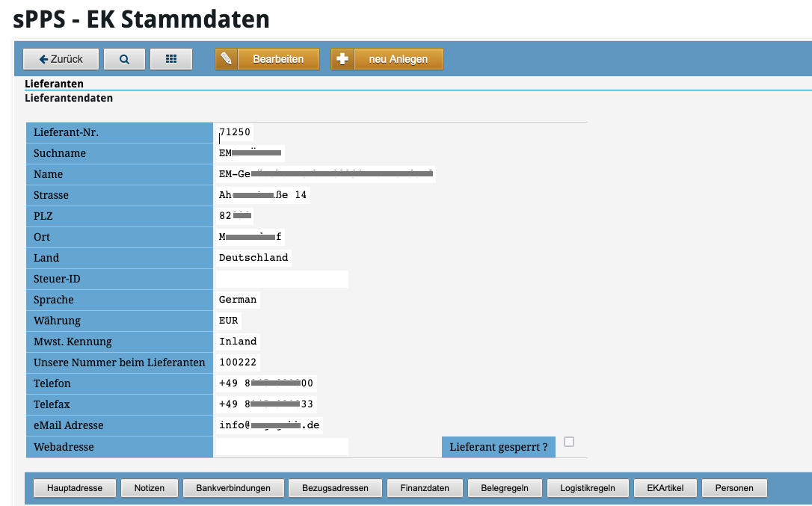This screenshot has width=812, height=506.
Task: Click the pencil icon for editing
Action: [x=227, y=59]
